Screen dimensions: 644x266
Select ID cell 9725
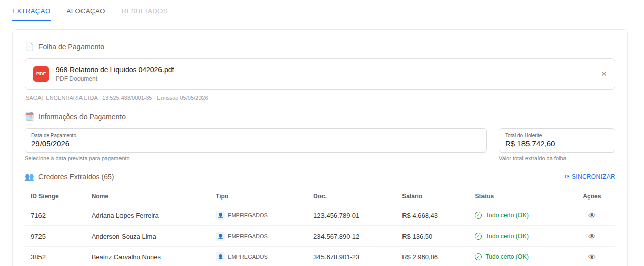(x=38, y=236)
